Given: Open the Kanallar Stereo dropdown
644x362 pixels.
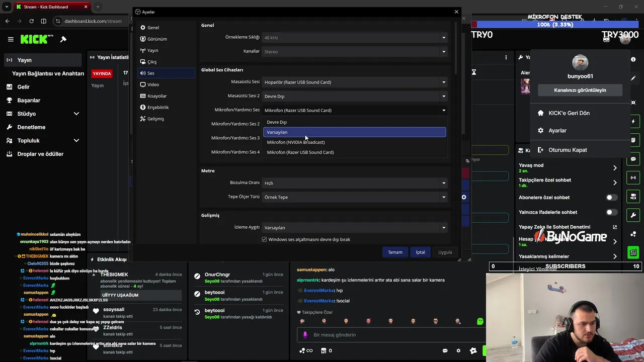Looking at the screenshot, I should point(355,52).
